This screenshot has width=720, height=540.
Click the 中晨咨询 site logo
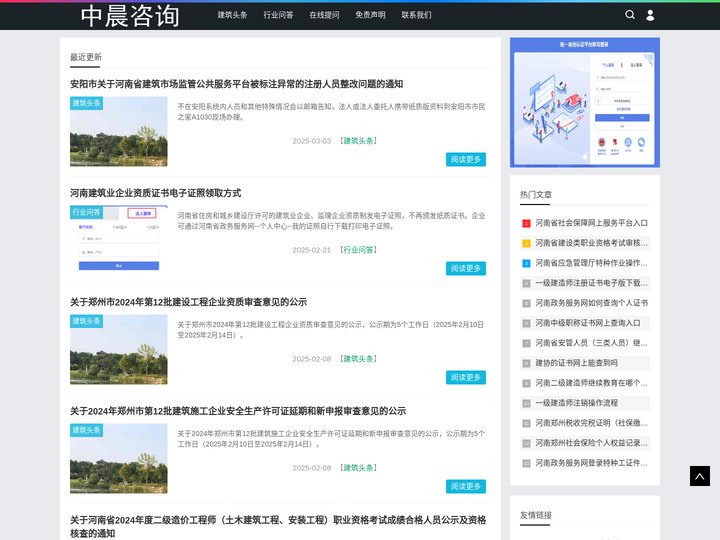click(130, 16)
